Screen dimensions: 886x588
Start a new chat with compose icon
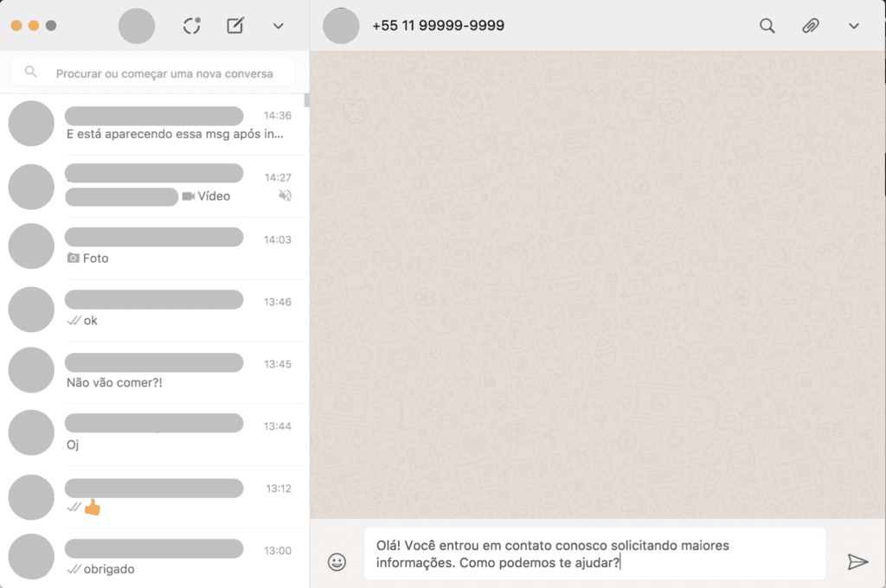[235, 26]
